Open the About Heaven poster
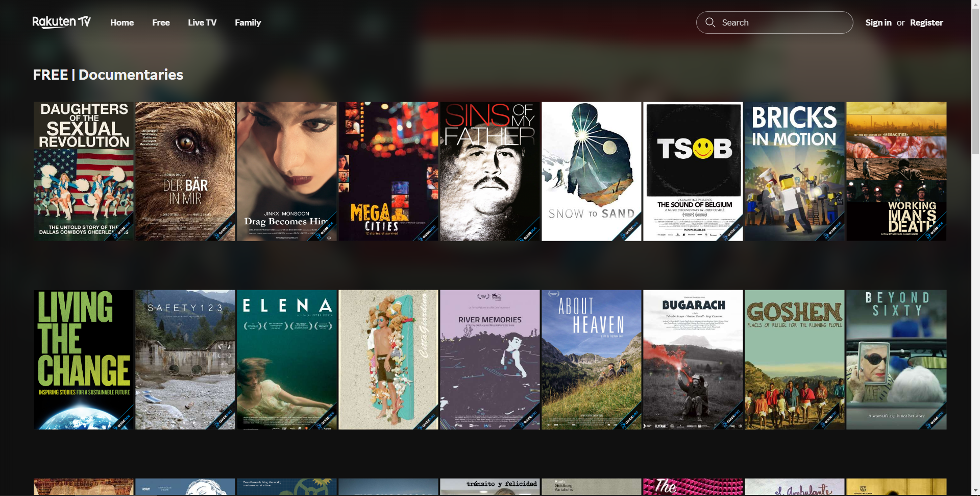This screenshot has width=980, height=496. coord(592,360)
